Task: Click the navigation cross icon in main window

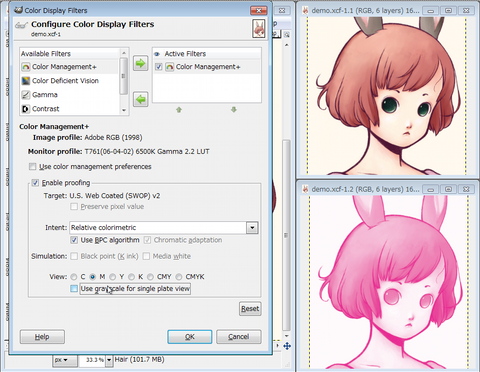Action: coord(287,346)
